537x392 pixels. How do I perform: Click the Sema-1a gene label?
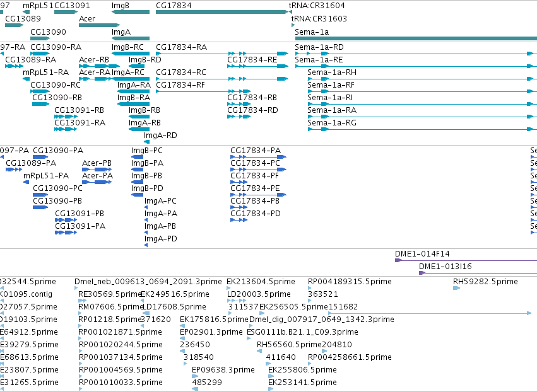click(x=312, y=32)
